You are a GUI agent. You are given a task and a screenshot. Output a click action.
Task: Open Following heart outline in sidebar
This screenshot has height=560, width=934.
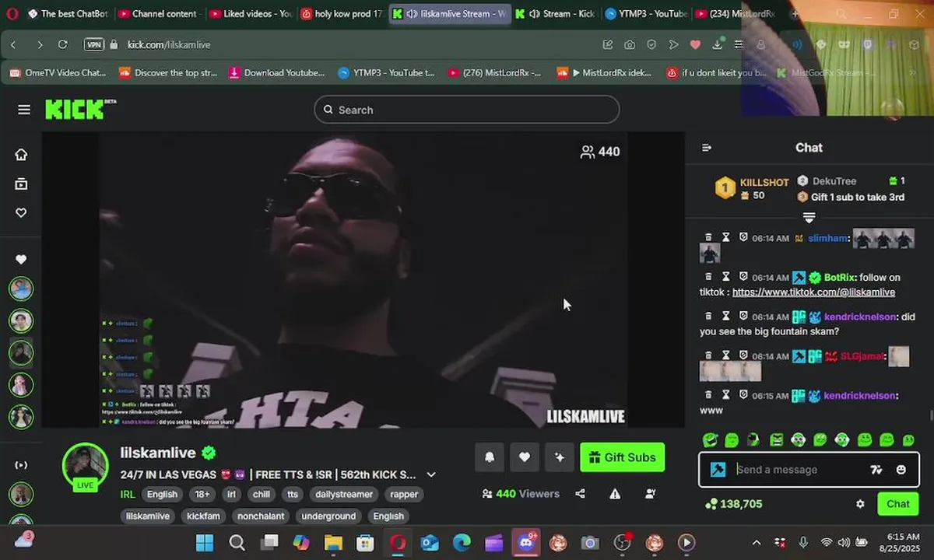[x=21, y=212]
